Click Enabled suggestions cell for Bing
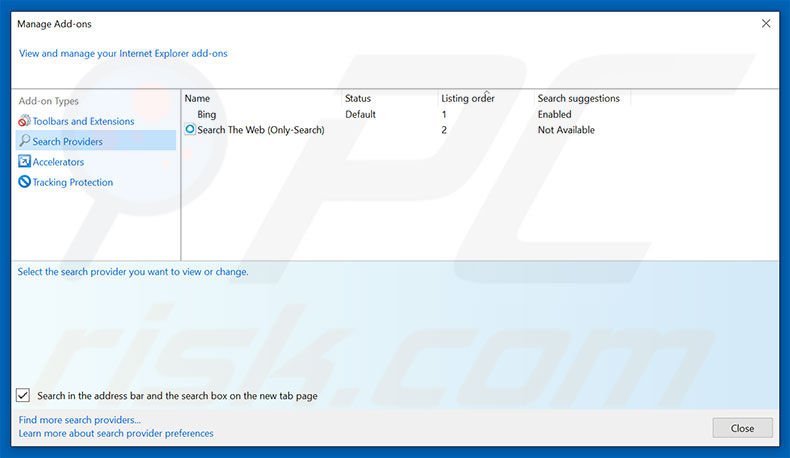The height and width of the screenshot is (458, 790). pyautogui.click(x=554, y=114)
